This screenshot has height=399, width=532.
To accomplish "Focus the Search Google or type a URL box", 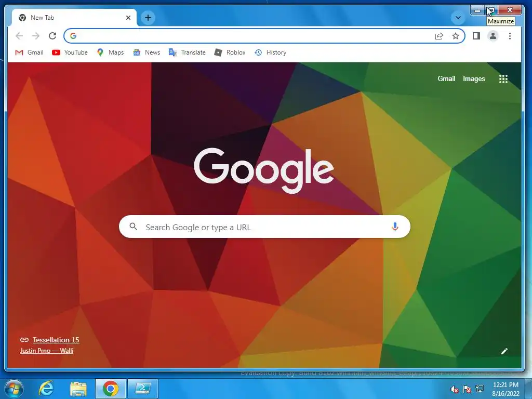I will point(264,227).
